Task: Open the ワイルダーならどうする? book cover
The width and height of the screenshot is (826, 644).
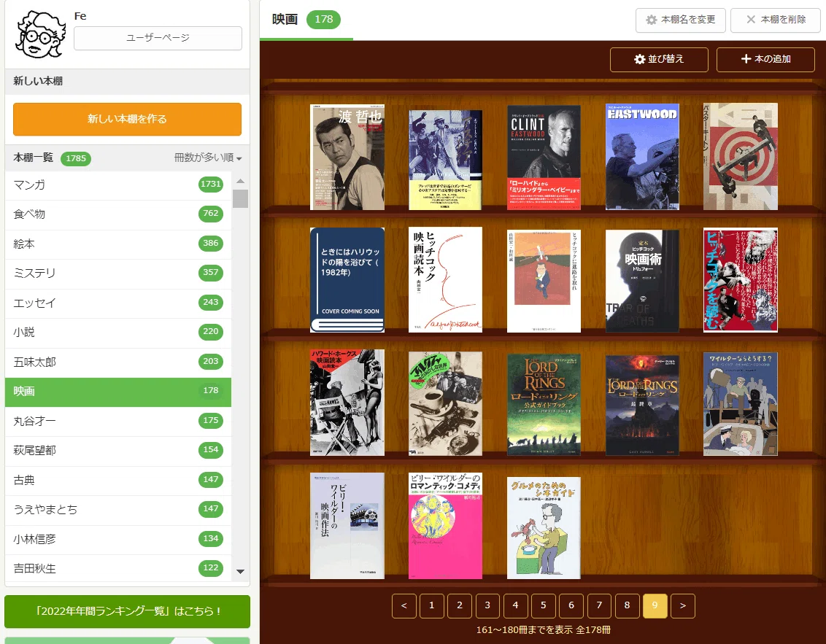Action: point(740,404)
